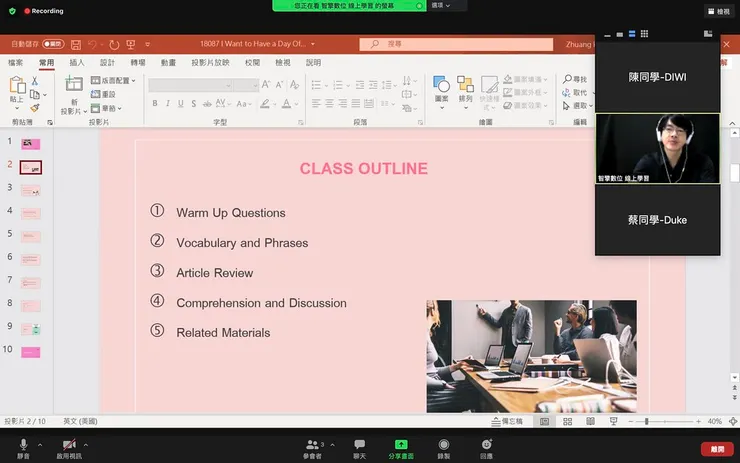Open Zoom Chat (聊天) panel
The image size is (740, 463).
(360, 448)
